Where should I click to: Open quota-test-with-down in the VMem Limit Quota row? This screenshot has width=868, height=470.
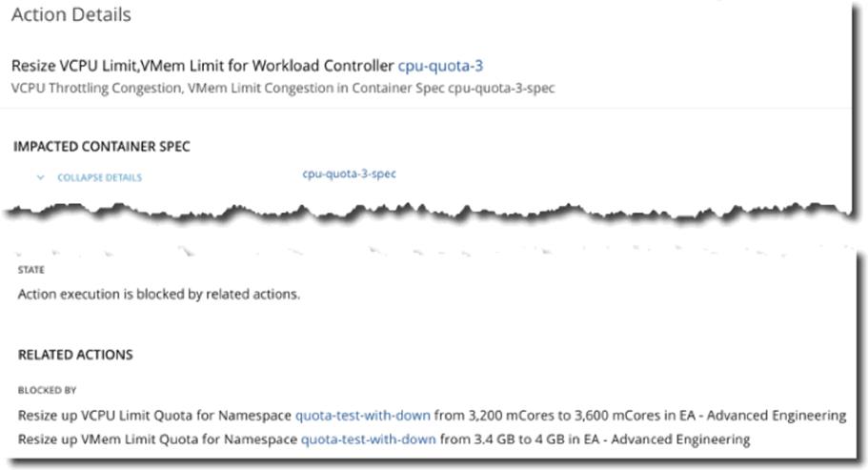click(368, 439)
